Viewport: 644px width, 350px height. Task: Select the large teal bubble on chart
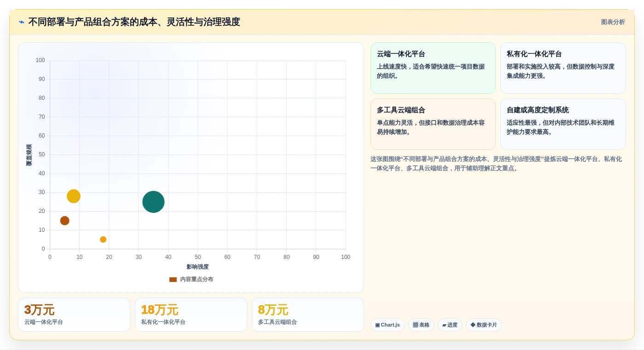153,202
